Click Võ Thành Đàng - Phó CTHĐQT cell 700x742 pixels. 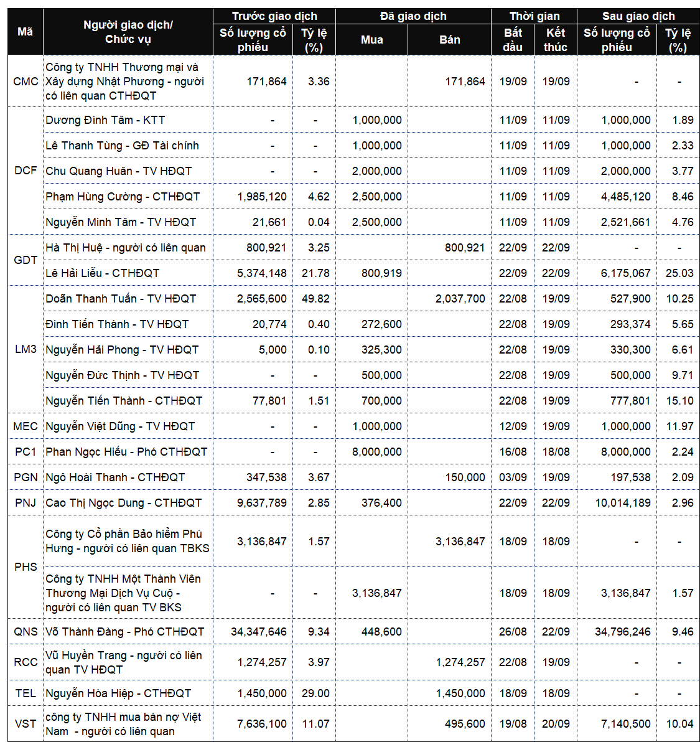coord(128,632)
